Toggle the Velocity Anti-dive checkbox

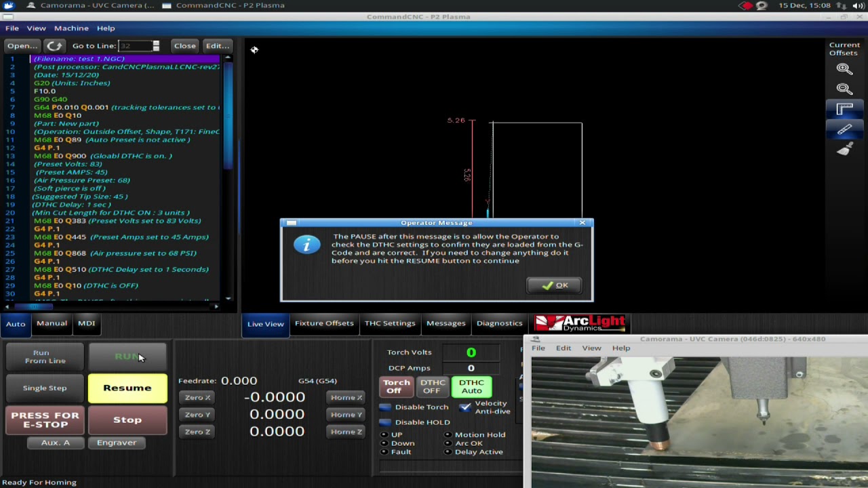point(465,407)
